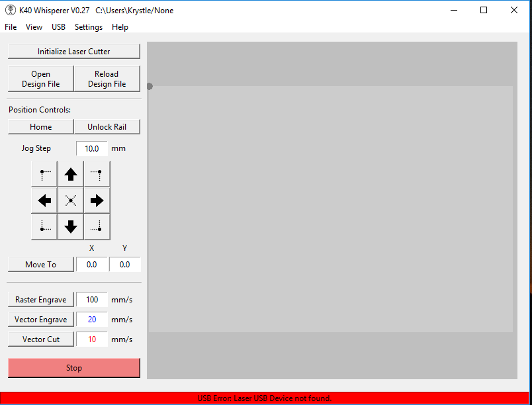
Task: Click the Vector Engrave speed field
Action: (92, 320)
